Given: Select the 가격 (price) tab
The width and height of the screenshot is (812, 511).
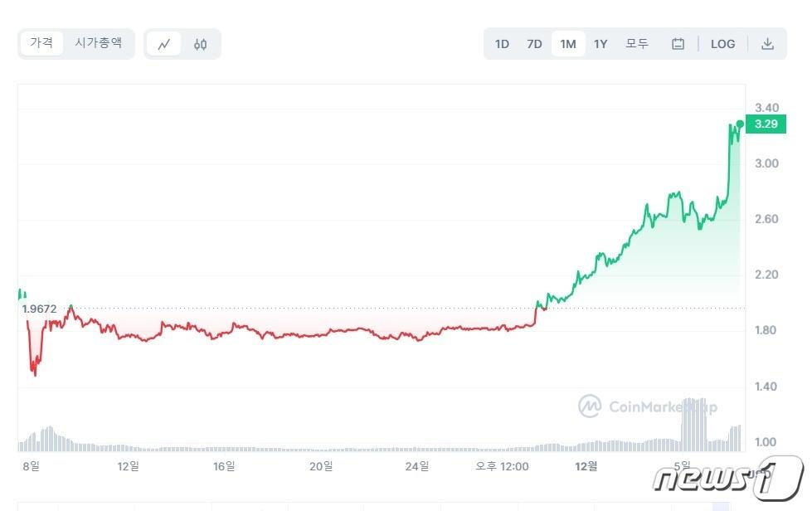Looking at the screenshot, I should (x=41, y=43).
